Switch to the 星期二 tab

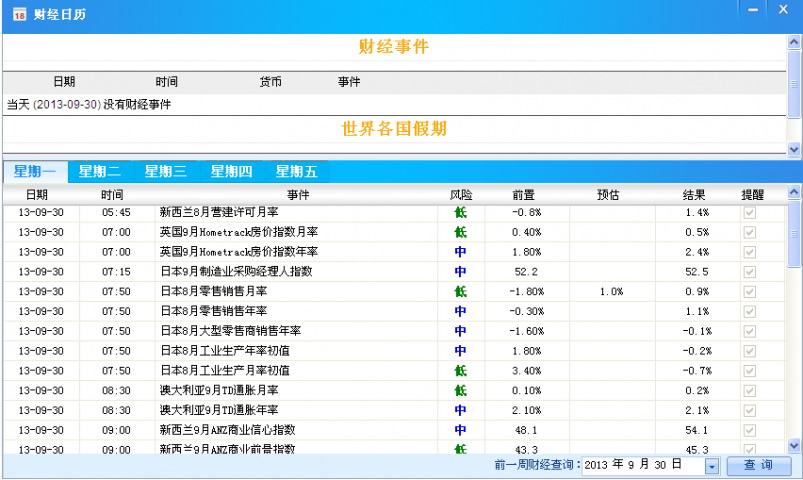point(100,171)
